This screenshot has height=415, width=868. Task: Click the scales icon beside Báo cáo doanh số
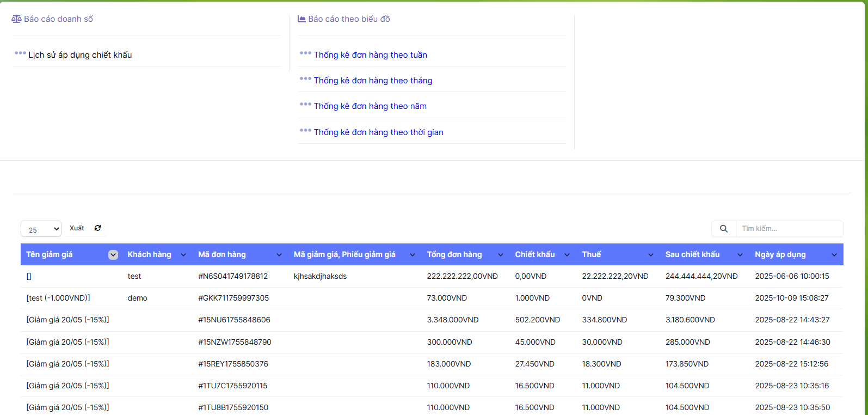coord(17,19)
